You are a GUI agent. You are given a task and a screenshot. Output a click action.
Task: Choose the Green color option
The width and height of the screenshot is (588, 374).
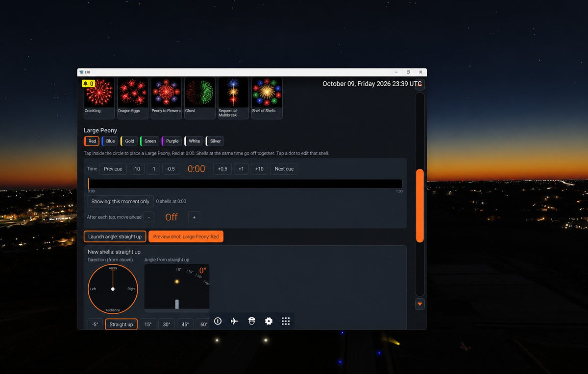coord(149,141)
